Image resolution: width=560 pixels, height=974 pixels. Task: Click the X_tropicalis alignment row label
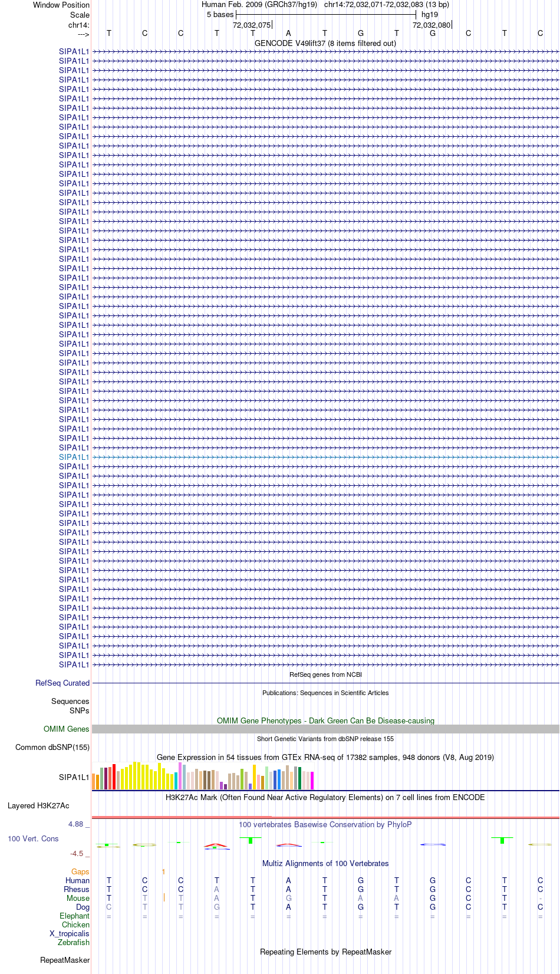70,933
